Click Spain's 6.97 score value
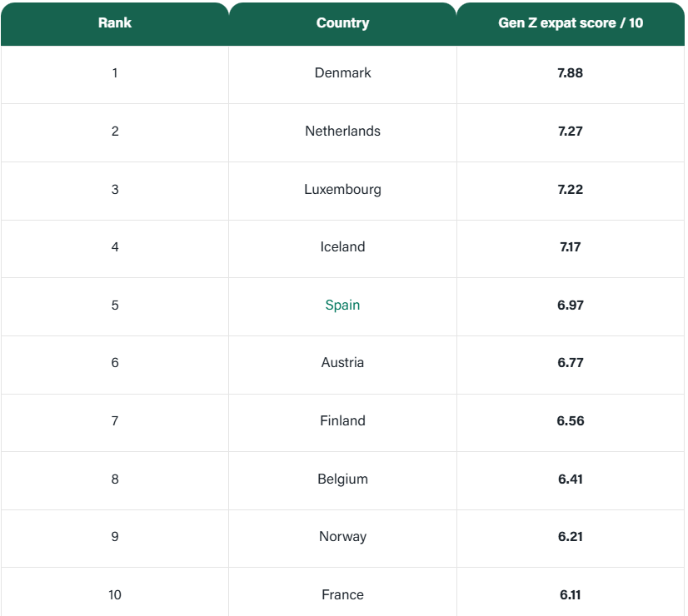This screenshot has height=616, width=688. tap(571, 305)
